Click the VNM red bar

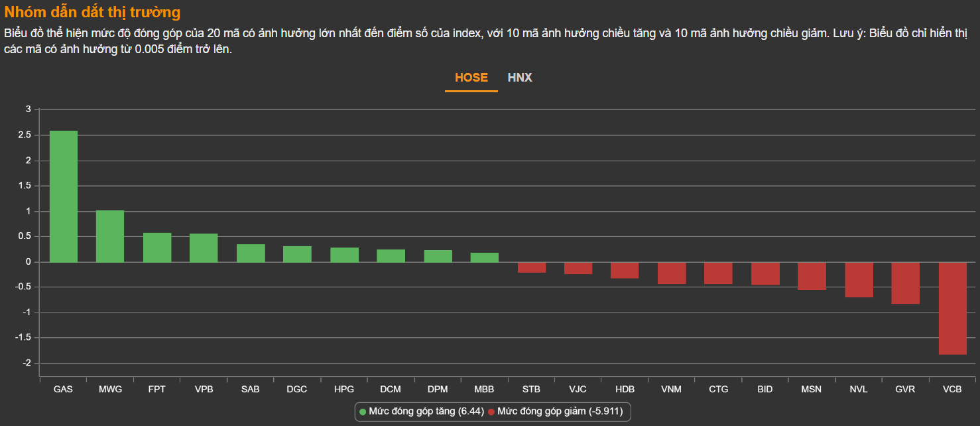tap(672, 273)
